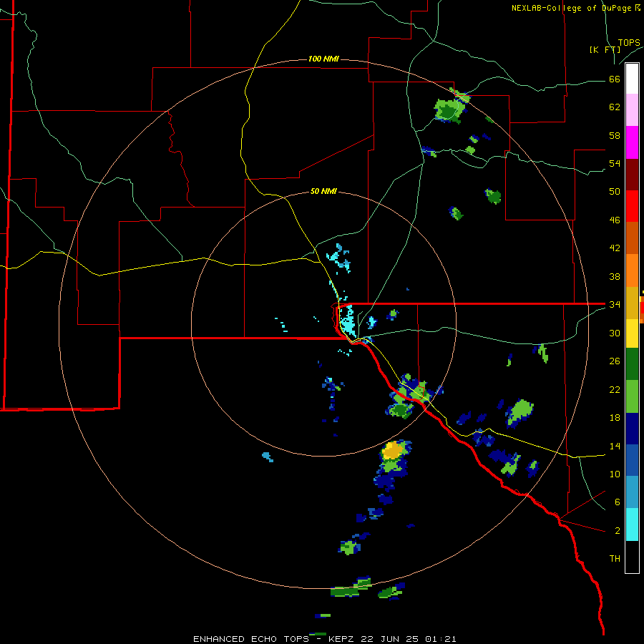
Task: Click the '01:21' timestamp
Action: 440,639
